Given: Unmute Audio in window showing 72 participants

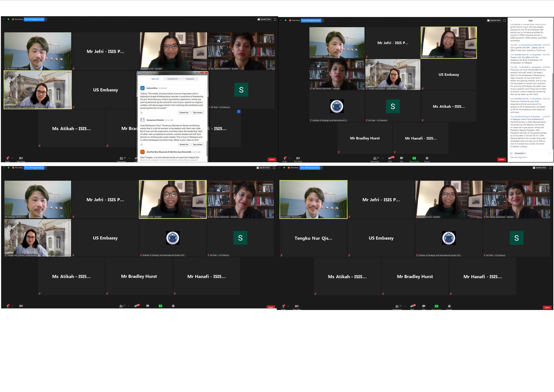Looking at the screenshot, I should point(284,306).
